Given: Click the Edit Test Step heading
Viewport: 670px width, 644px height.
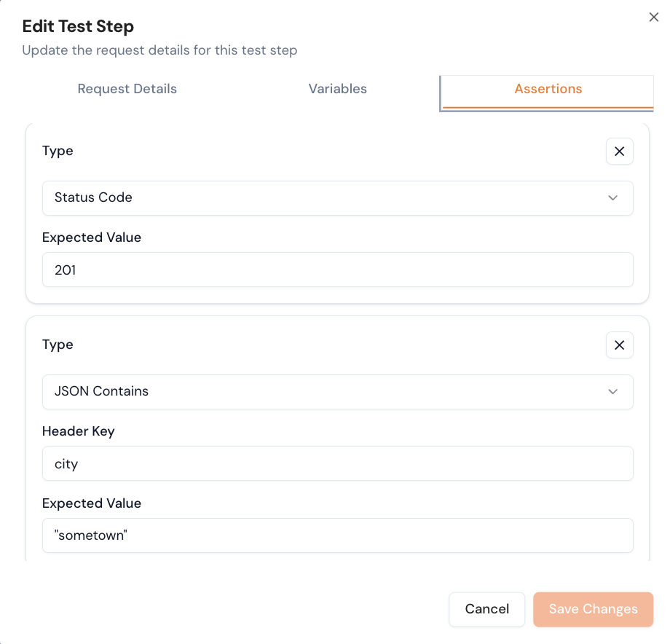Looking at the screenshot, I should 78,27.
